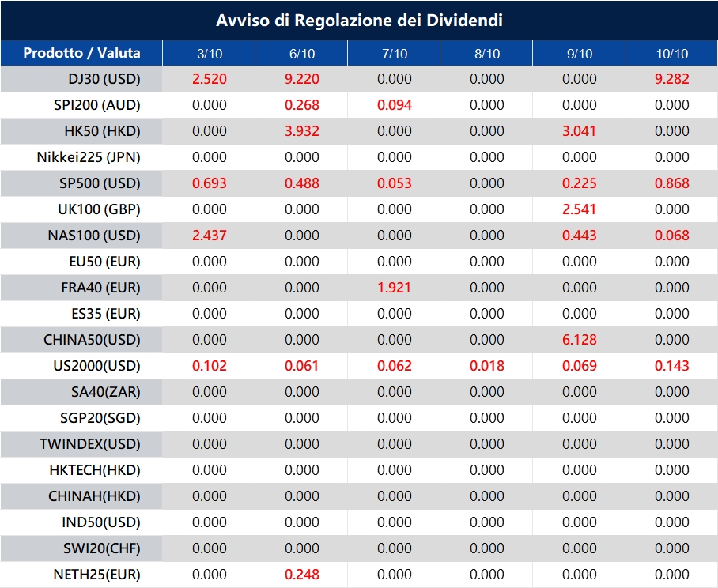Select the HKTECH(HKD) row label
The height and width of the screenshot is (588, 718).
click(95, 470)
